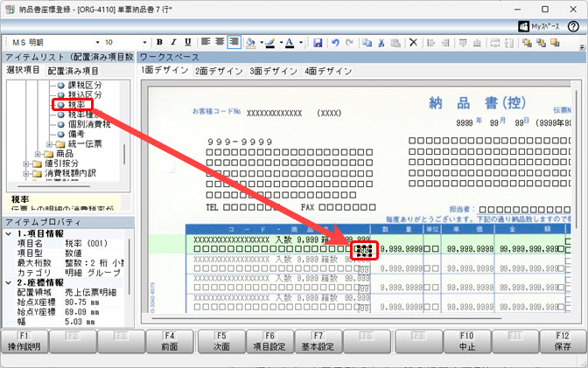Align text to the right
The image size is (588, 368).
tap(234, 42)
